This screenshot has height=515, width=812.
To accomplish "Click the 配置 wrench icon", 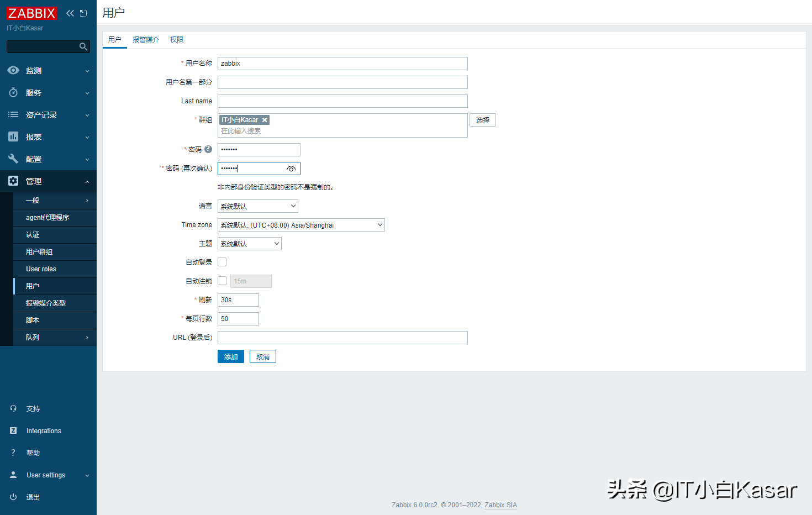I will pyautogui.click(x=13, y=159).
